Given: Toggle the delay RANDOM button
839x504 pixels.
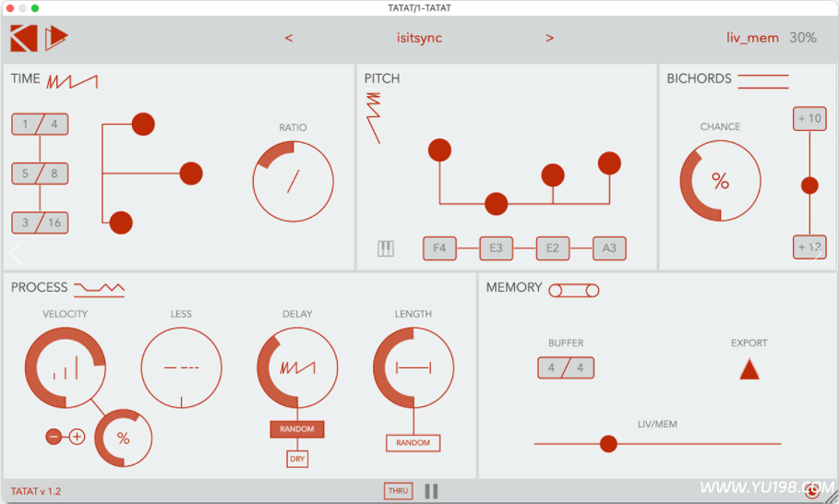Looking at the screenshot, I should click(297, 429).
